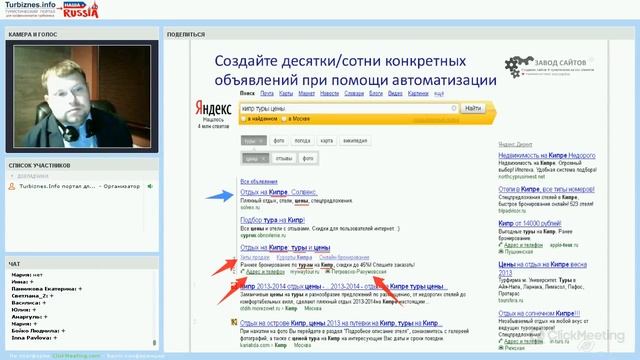The width and height of the screenshot is (640, 360).
Task: Click chat message from Инна
Action: (22, 282)
